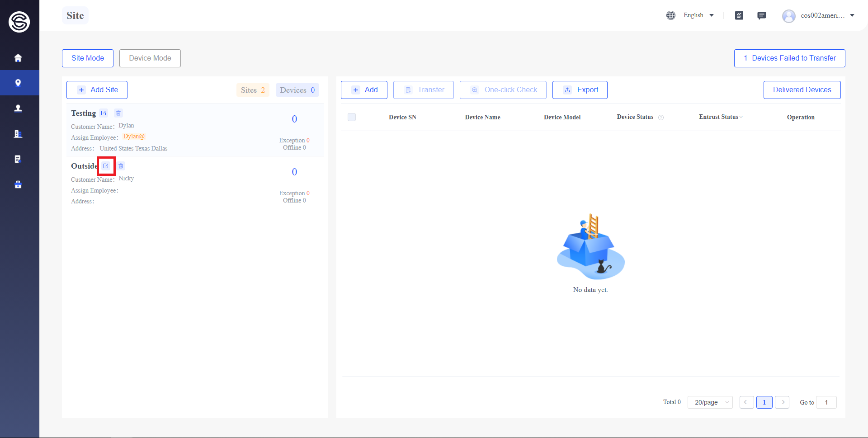Image resolution: width=868 pixels, height=438 pixels.
Task: Open Delivered Devices
Action: tap(802, 90)
